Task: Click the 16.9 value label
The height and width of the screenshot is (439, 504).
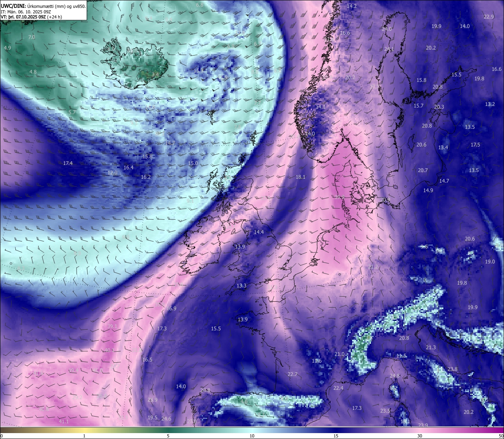Action: [x=171, y=309]
